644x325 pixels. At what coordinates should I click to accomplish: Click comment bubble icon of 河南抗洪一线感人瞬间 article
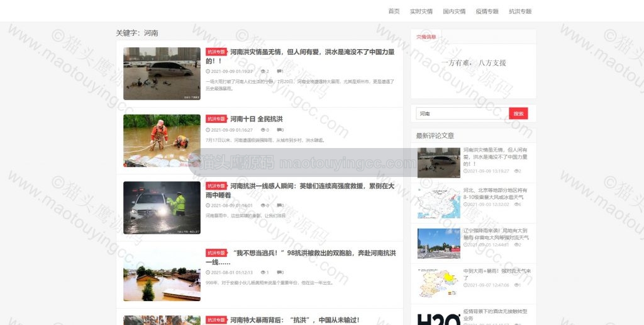[x=279, y=205]
